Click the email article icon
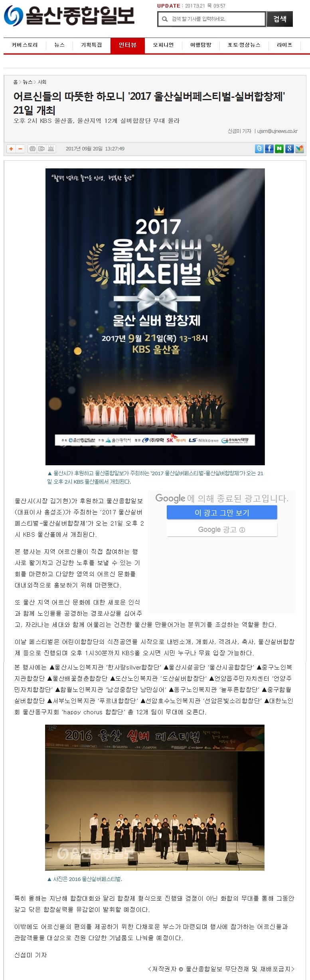Screen dimensions: 310x980 (x=41, y=149)
